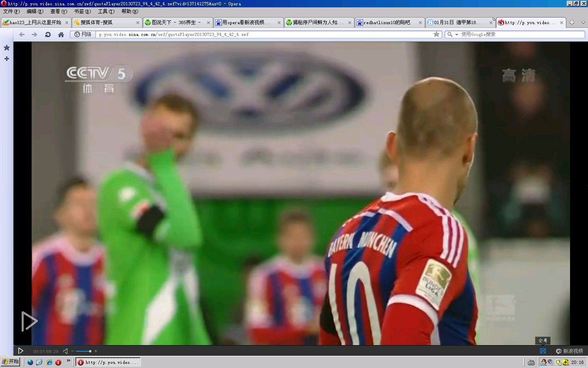This screenshot has width=588, height=368.
Task: Close the 搜狐体育-搜狐 tab
Action: point(138,23)
